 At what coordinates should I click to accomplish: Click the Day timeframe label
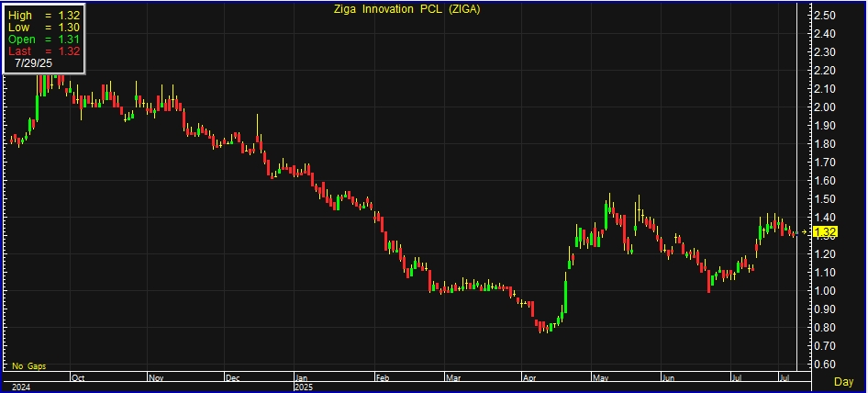(x=843, y=381)
